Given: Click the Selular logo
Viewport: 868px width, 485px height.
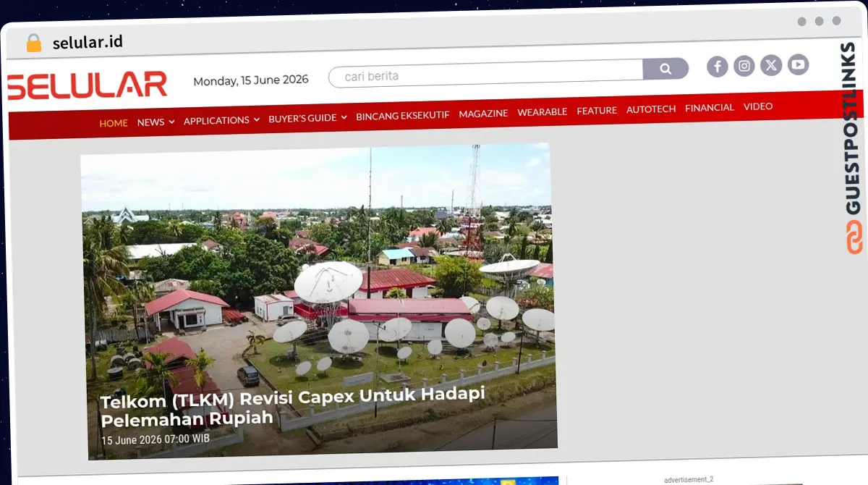Looking at the screenshot, I should click(88, 86).
